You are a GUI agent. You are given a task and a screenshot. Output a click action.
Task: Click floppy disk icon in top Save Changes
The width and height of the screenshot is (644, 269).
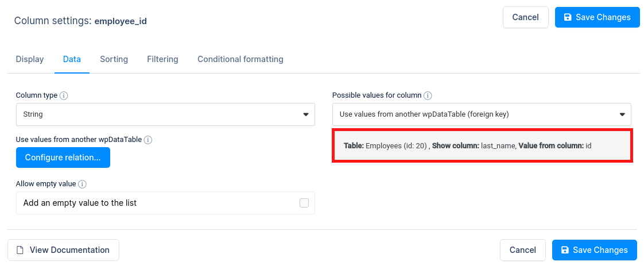pyautogui.click(x=568, y=17)
